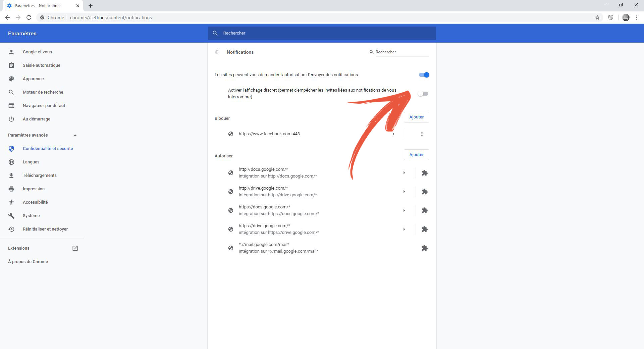Expand details for https://drive.google.com/*

(404, 229)
